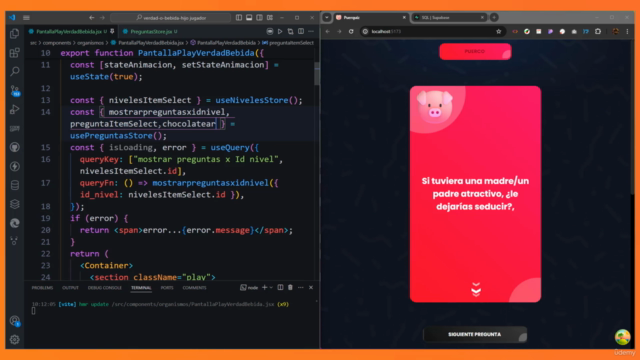Open Chrome three-dot menu
Image resolution: width=640 pixels, height=360 pixels.
click(627, 31)
